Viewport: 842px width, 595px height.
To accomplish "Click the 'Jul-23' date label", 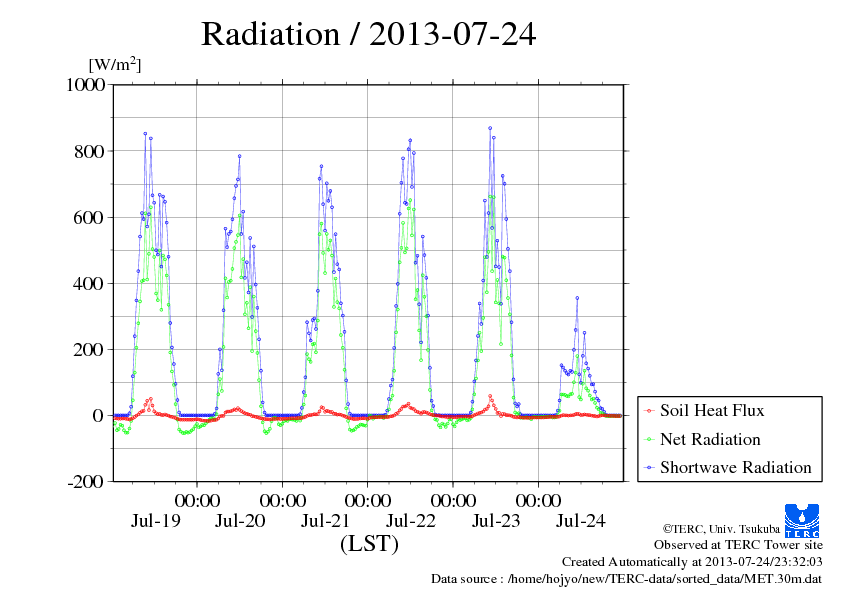I will click(496, 520).
